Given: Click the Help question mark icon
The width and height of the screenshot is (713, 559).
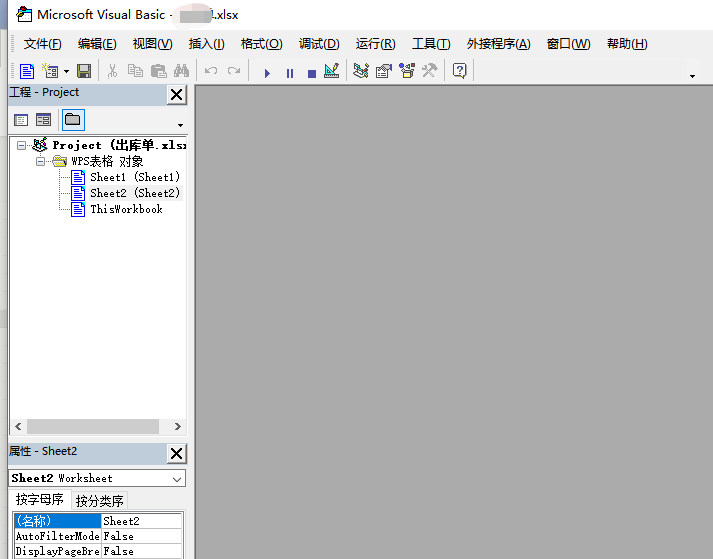Looking at the screenshot, I should pyautogui.click(x=460, y=71).
